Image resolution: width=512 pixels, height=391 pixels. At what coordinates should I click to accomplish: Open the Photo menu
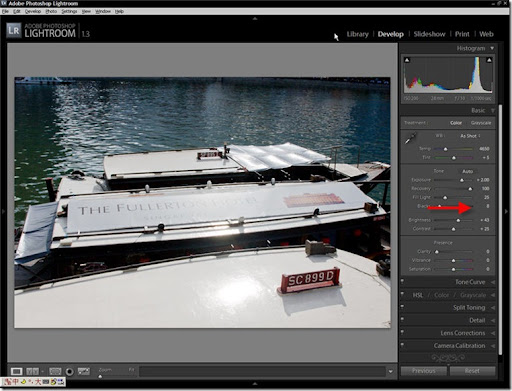pyautogui.click(x=51, y=11)
